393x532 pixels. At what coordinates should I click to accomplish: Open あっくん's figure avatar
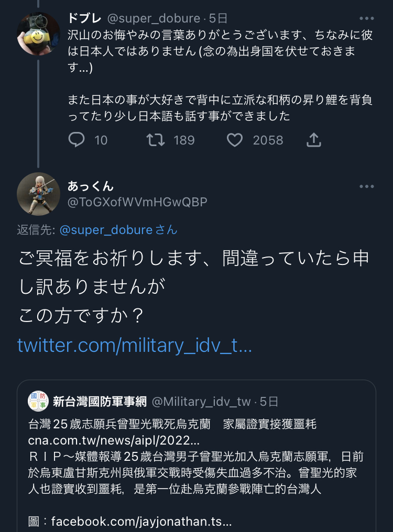point(38,194)
